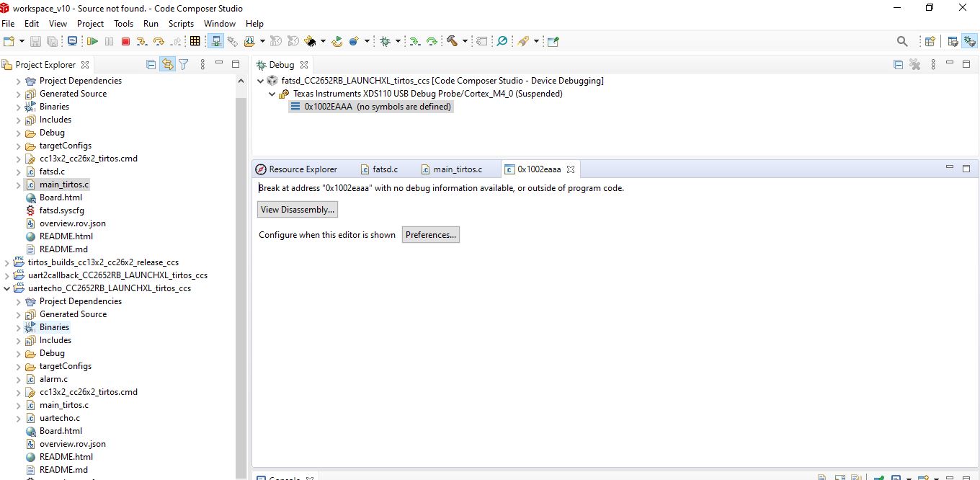Close the 0x1002eaaa editor tab
Viewport: 980px width, 480px height.
(571, 169)
